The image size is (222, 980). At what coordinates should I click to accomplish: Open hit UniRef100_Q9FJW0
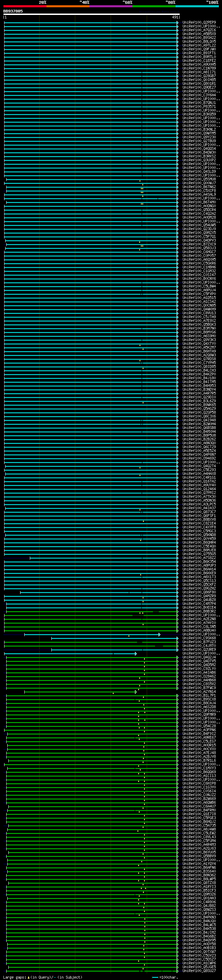(x=199, y=49)
